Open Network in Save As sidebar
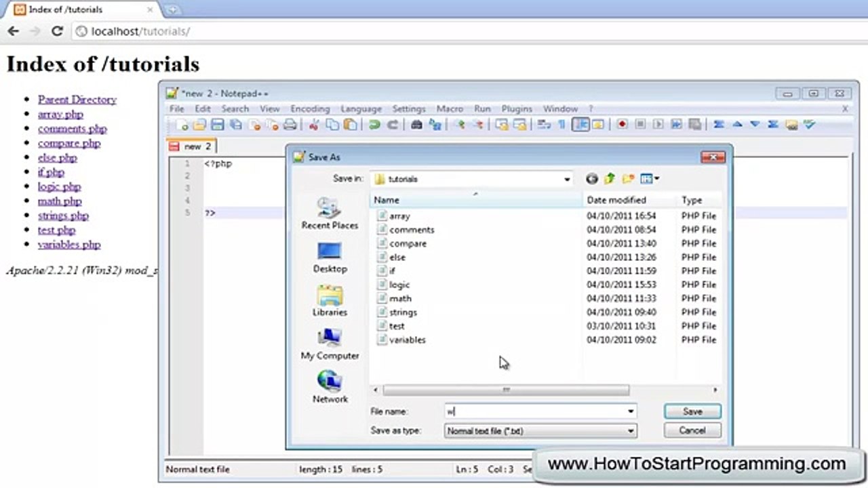Viewport: 868px width, 488px height. point(330,388)
